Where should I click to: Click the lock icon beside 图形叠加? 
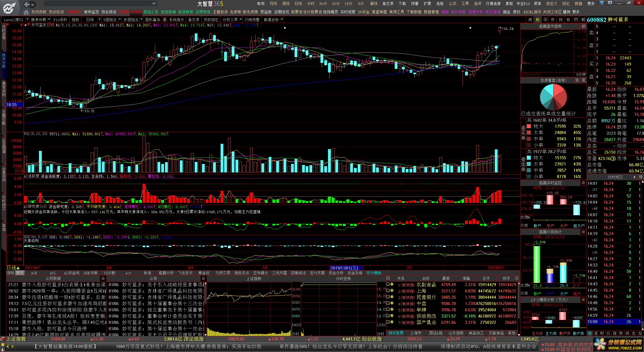tap(165, 20)
